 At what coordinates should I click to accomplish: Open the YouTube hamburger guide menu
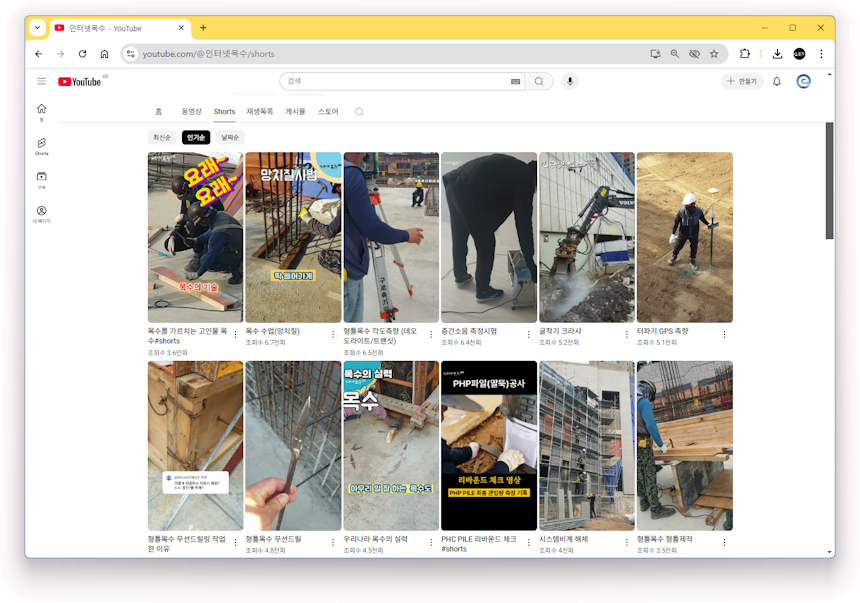pyautogui.click(x=42, y=81)
